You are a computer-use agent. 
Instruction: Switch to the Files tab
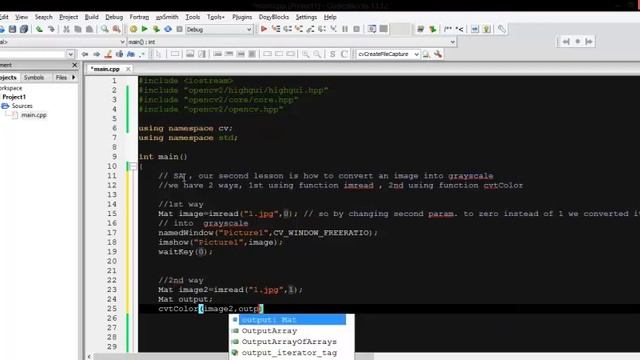tap(61, 77)
